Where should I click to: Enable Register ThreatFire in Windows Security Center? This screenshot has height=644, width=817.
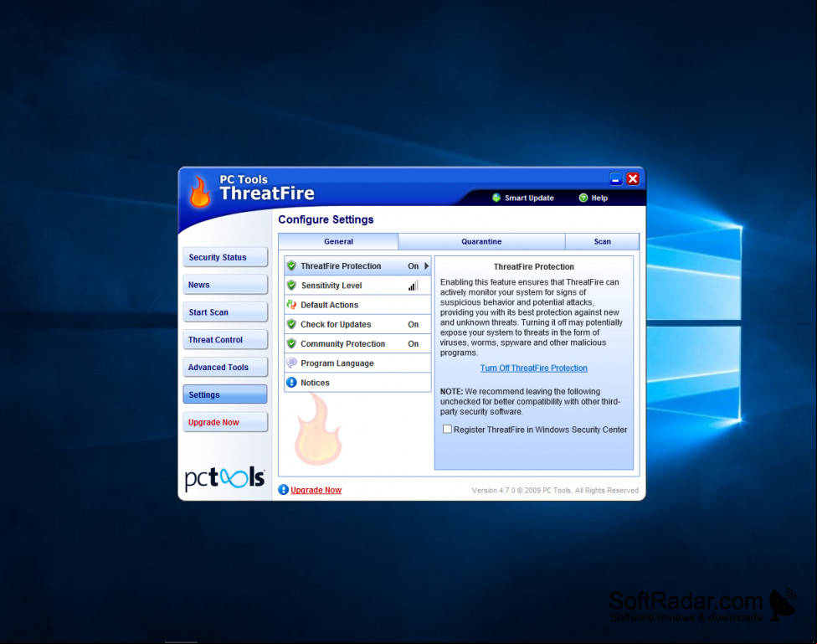point(447,429)
